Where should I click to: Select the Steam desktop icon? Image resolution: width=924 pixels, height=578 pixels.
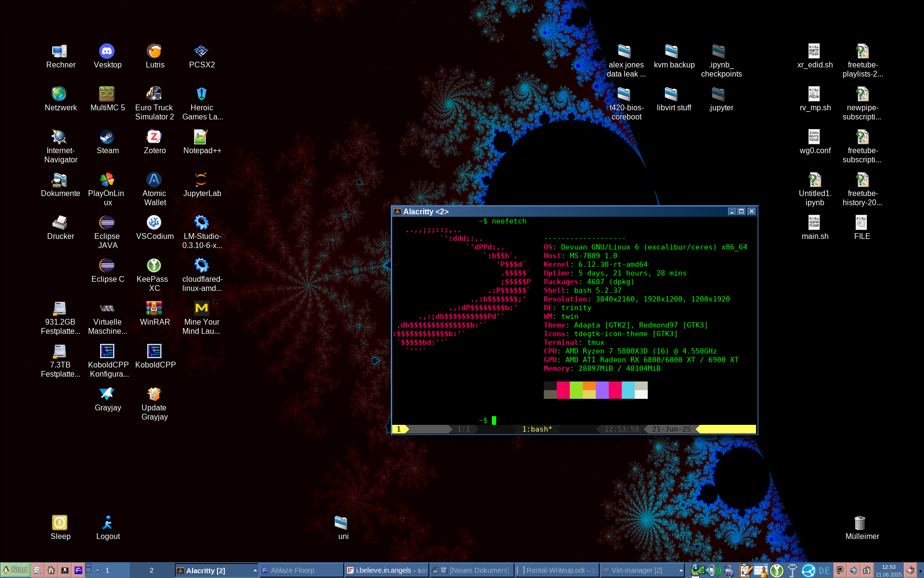coord(107,142)
